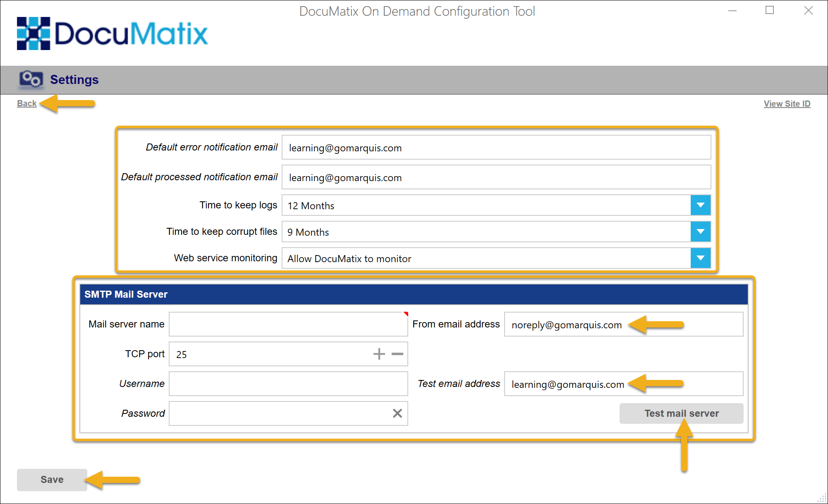
Task: Click the Settings heading text
Action: point(74,79)
